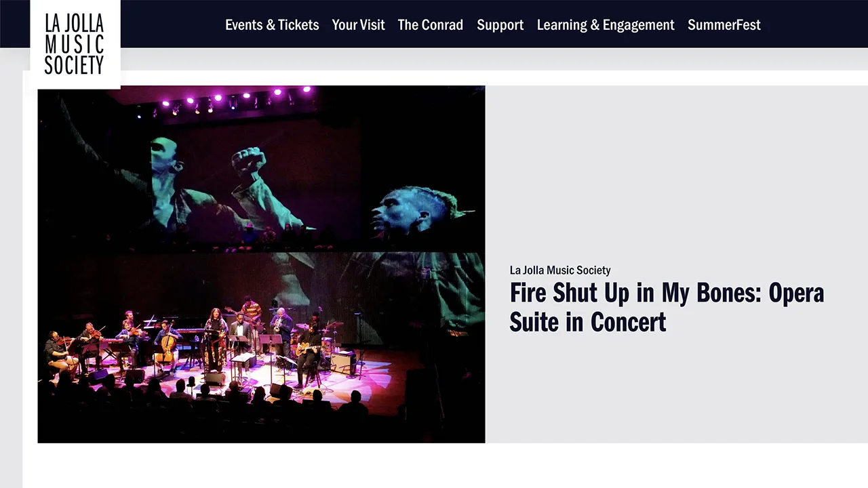Click the seated guitarist near the amplifier
Screen dimensions: 868x488
(x=309, y=354)
